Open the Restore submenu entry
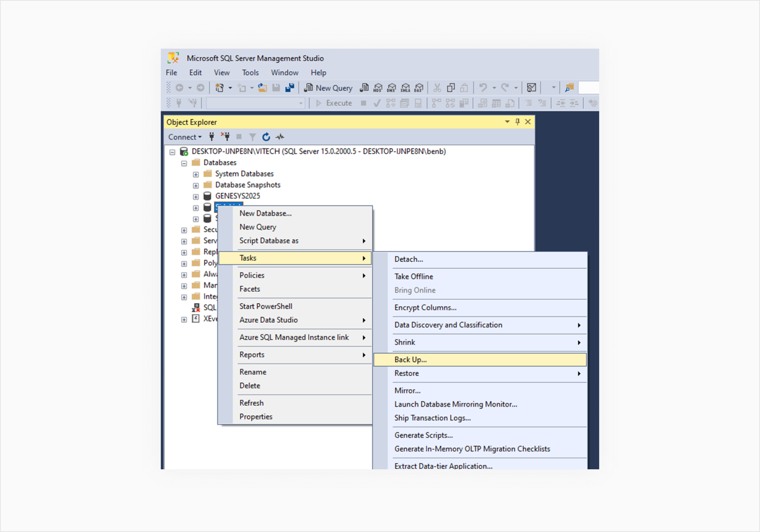 [x=407, y=373]
